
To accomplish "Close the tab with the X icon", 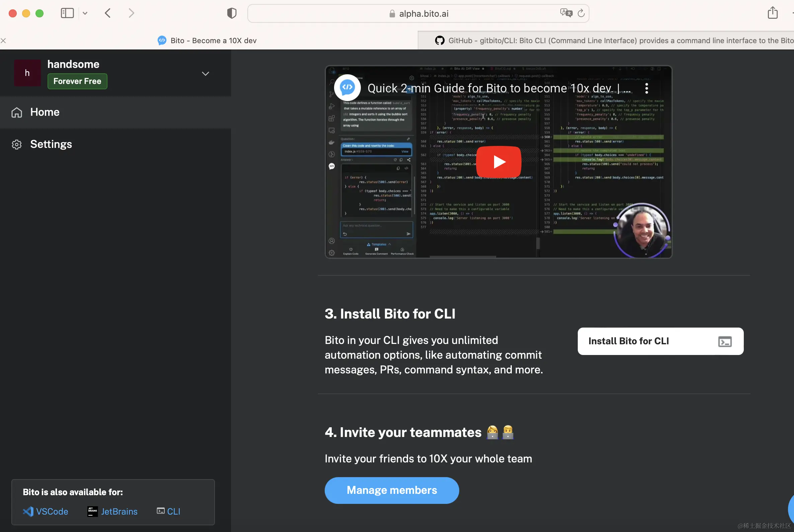I will (3, 41).
